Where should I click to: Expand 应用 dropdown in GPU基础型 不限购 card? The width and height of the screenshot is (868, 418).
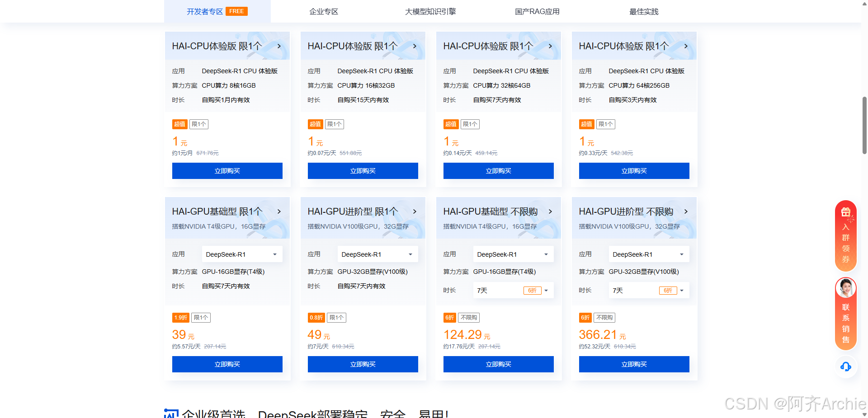[x=514, y=254]
